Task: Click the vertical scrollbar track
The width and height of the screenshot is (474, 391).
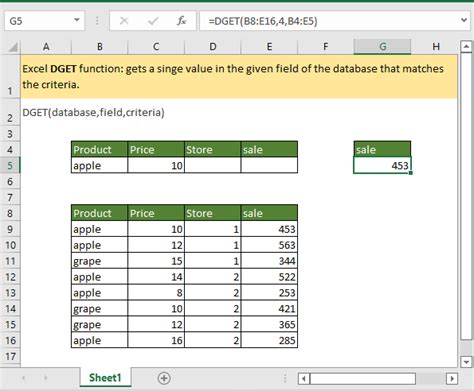Action: click(466, 347)
